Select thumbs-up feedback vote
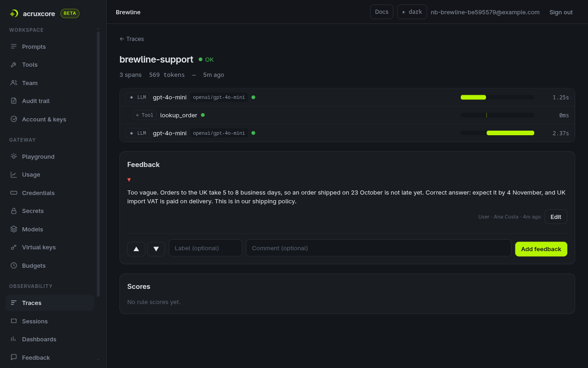Viewport: 588px width, 368px height. [x=136, y=249]
